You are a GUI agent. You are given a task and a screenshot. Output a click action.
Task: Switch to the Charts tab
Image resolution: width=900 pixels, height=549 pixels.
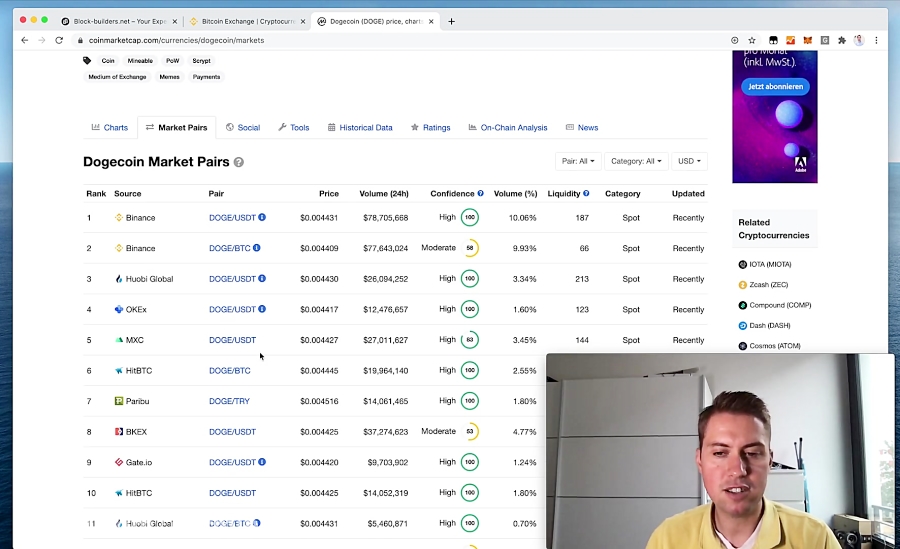[x=110, y=127]
